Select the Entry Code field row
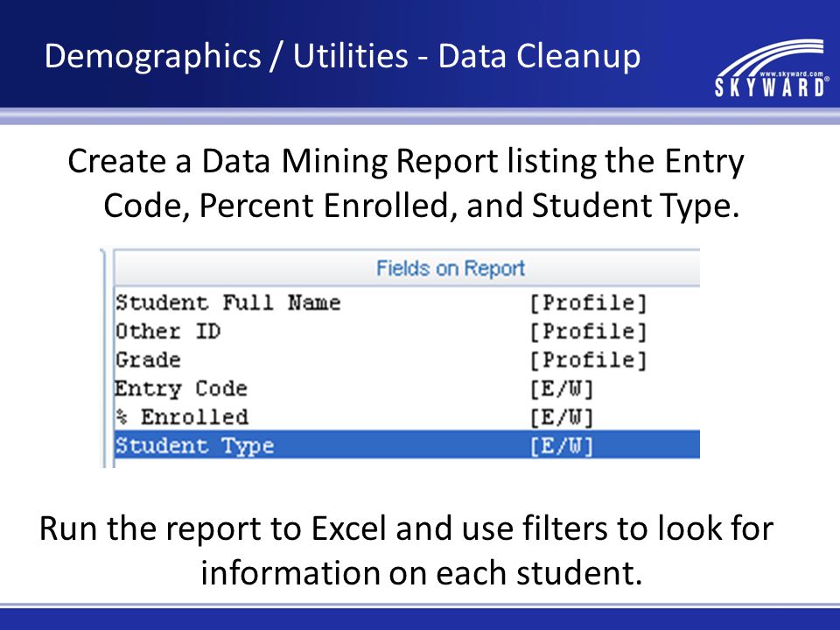Viewport: 840px width, 630px height. point(407,388)
